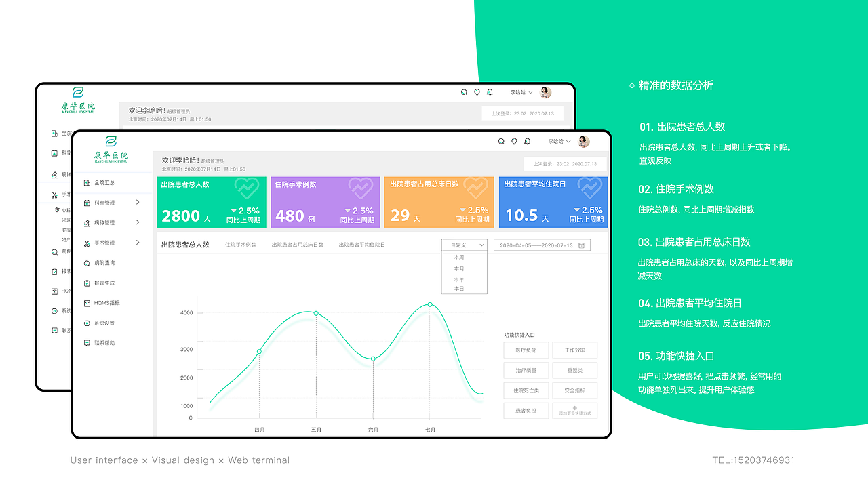Switch to the 出院患者总人数 chart tab
The width and height of the screenshot is (868, 488).
185,245
